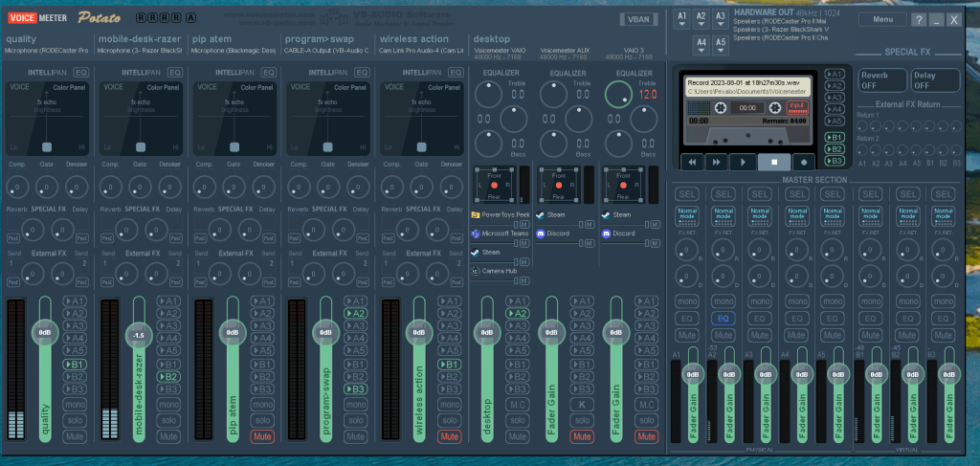The width and height of the screenshot is (980, 466).
Task: Unmute the Voicemeeter AUX strip
Action: click(x=582, y=436)
